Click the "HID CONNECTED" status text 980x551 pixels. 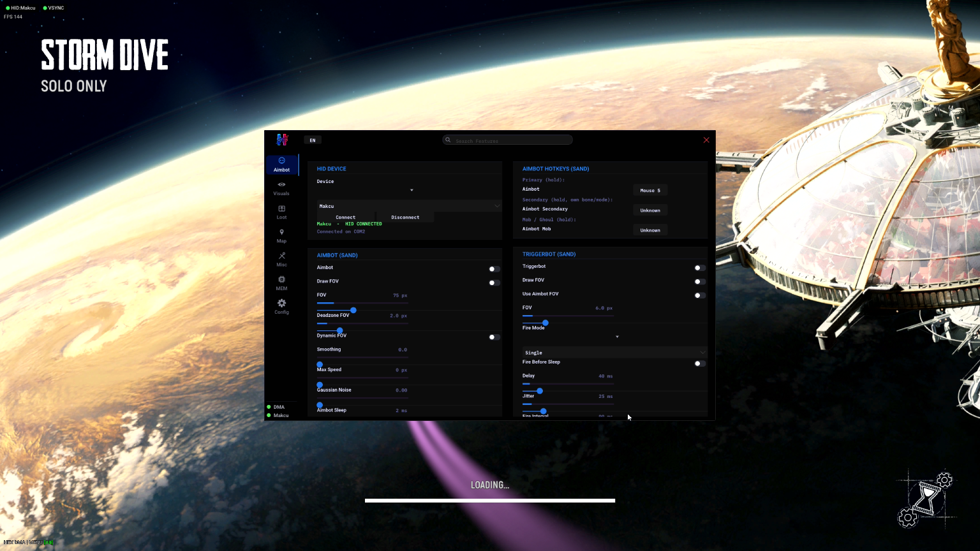pos(364,224)
